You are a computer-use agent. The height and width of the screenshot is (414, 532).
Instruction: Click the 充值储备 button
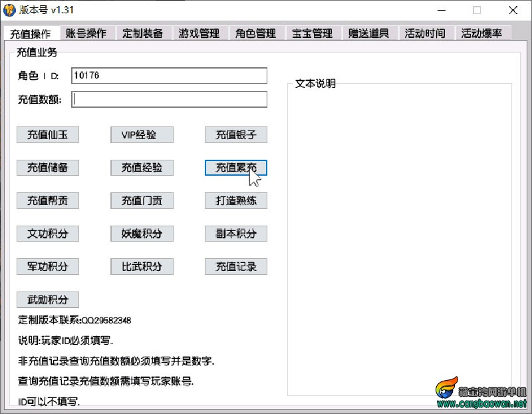[48, 168]
